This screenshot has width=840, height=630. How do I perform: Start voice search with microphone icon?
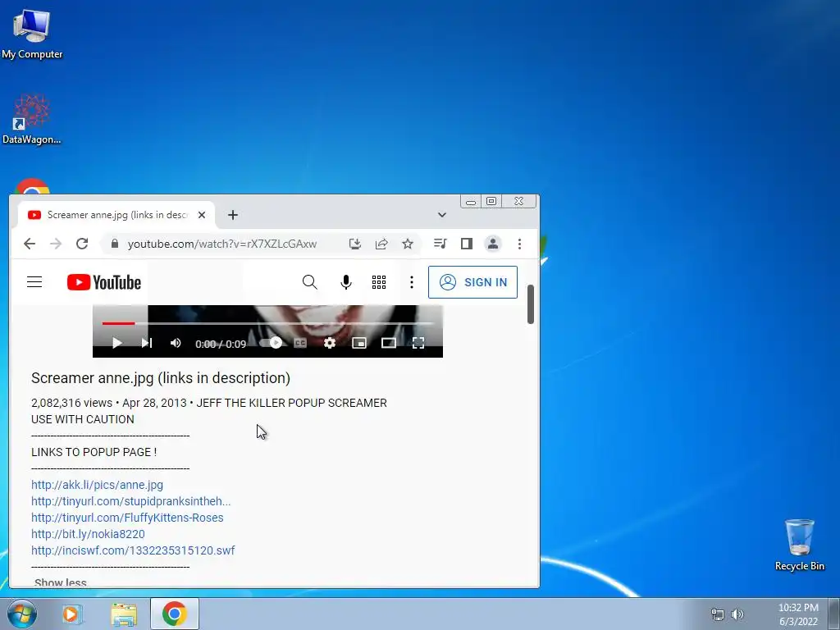pyautogui.click(x=346, y=282)
